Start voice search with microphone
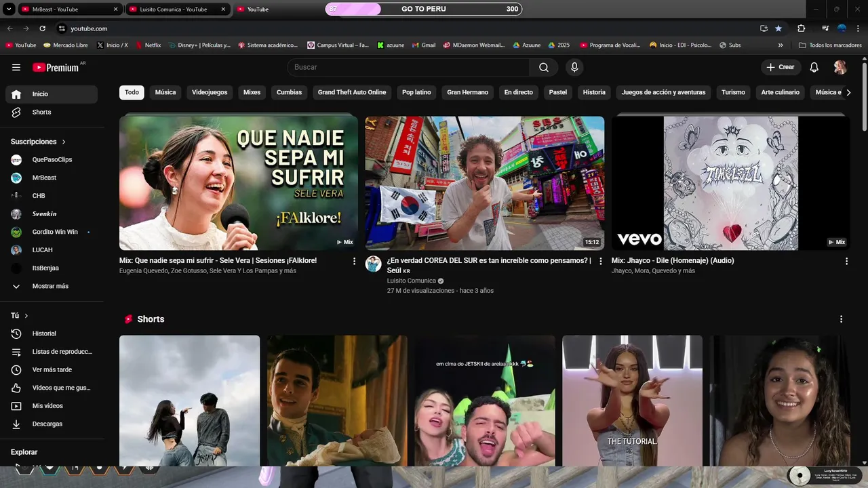 [574, 67]
